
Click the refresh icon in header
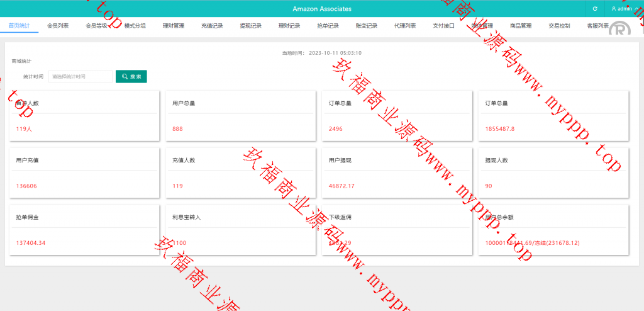[x=595, y=9]
